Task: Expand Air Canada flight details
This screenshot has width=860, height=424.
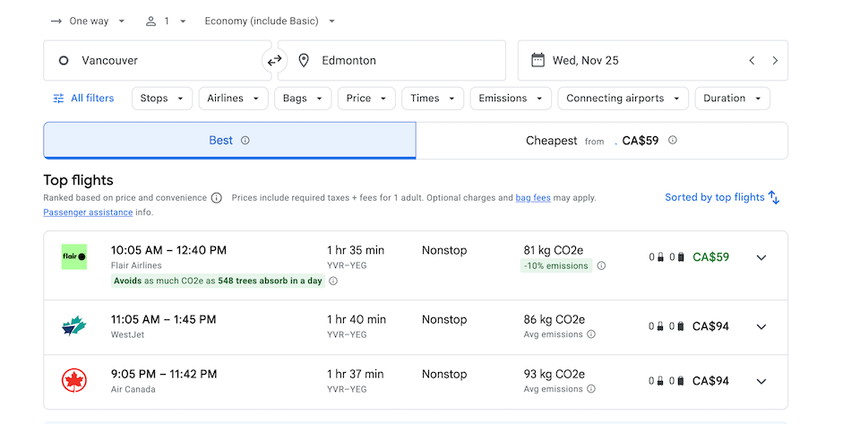Action: [x=761, y=381]
